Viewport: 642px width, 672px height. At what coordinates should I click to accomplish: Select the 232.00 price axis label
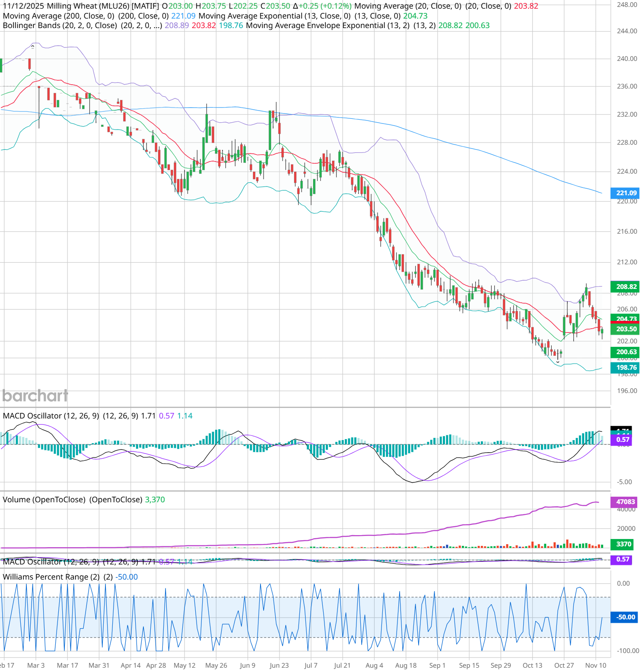click(x=626, y=114)
